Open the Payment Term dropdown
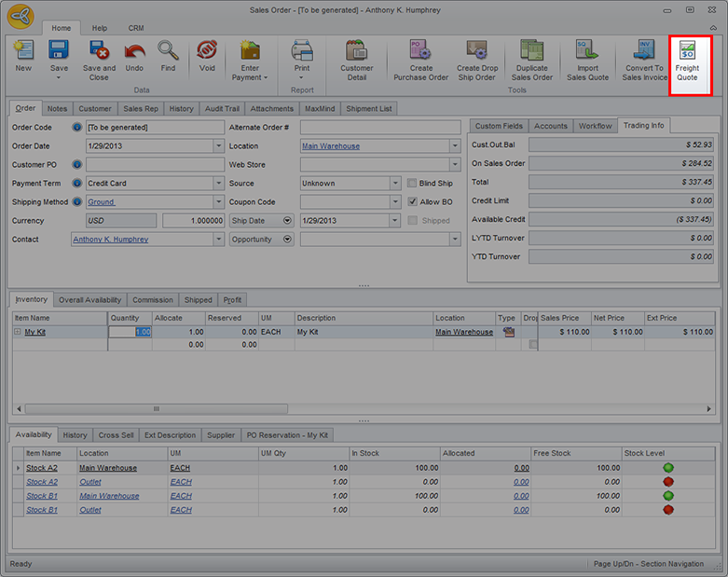This screenshot has width=728, height=577. [x=219, y=184]
